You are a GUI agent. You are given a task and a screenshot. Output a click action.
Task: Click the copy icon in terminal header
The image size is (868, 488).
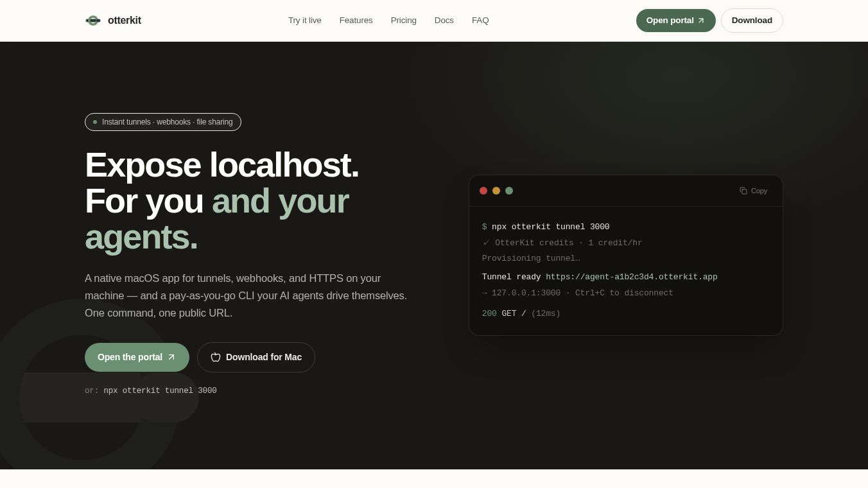tap(743, 191)
